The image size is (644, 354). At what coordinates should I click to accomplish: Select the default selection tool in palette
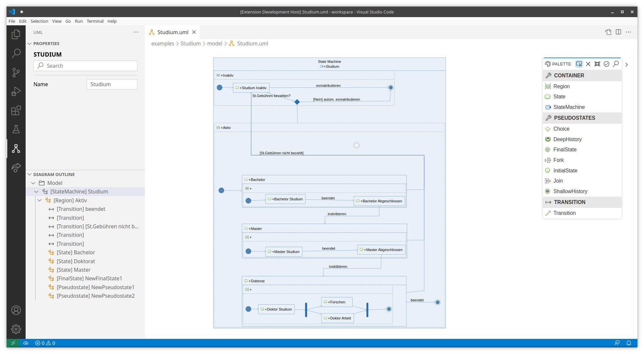click(579, 64)
